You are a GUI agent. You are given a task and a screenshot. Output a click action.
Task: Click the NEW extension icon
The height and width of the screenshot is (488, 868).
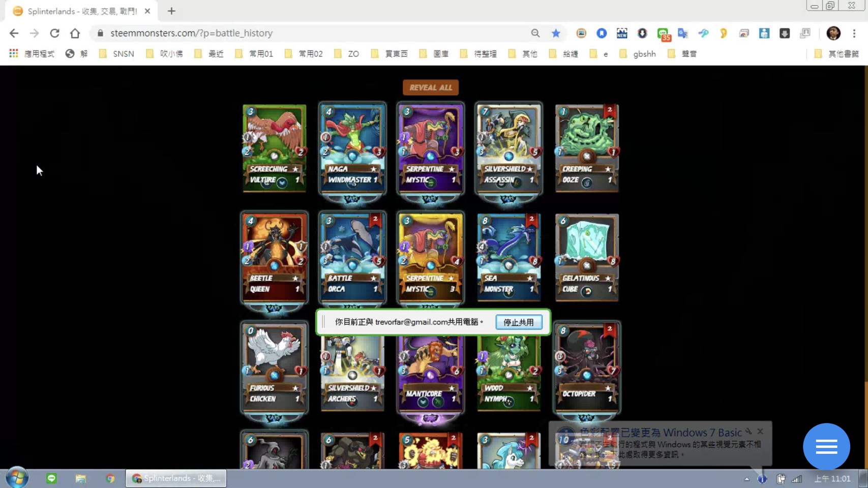(x=622, y=33)
